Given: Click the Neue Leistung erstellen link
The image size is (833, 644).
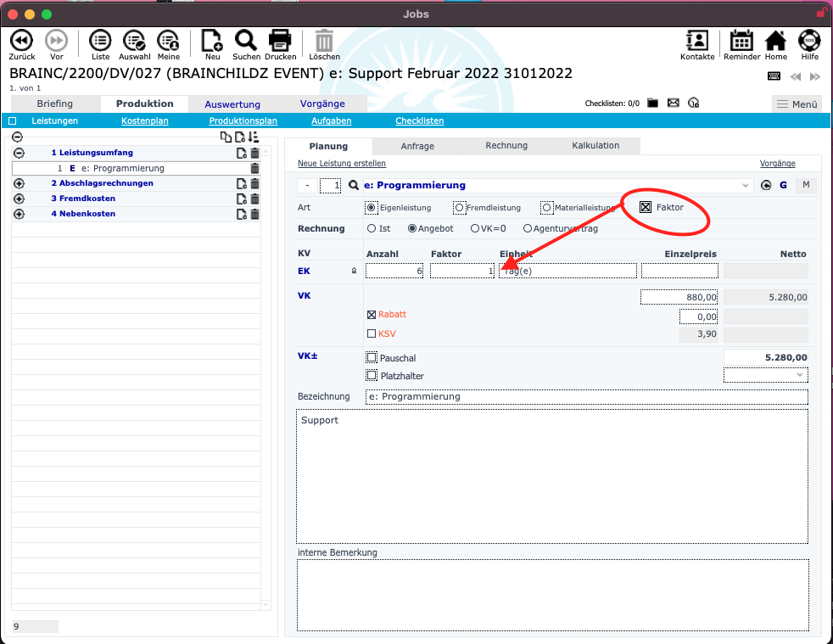Looking at the screenshot, I should [341, 163].
